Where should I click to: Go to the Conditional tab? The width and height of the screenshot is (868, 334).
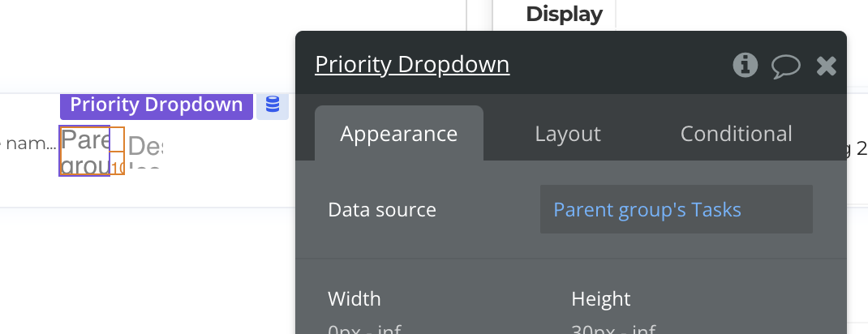click(736, 134)
